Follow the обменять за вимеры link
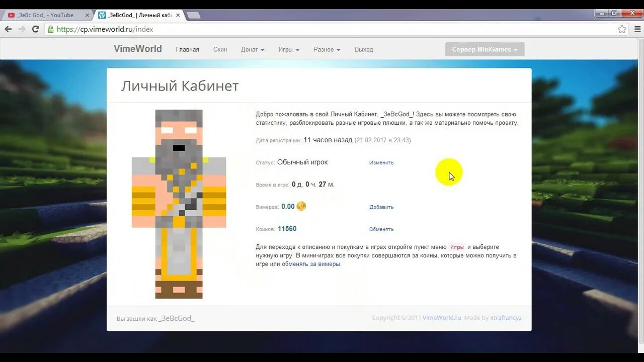The height and width of the screenshot is (362, 644). pyautogui.click(x=311, y=264)
